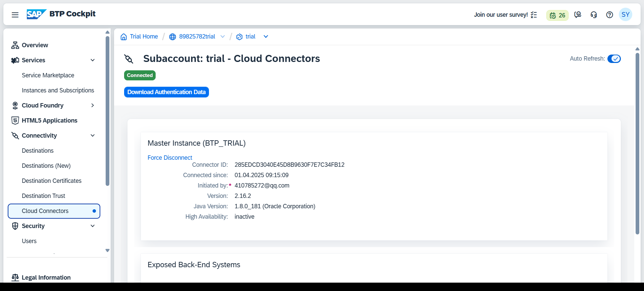Select Cloud Connectors in sidebar

(x=54, y=211)
